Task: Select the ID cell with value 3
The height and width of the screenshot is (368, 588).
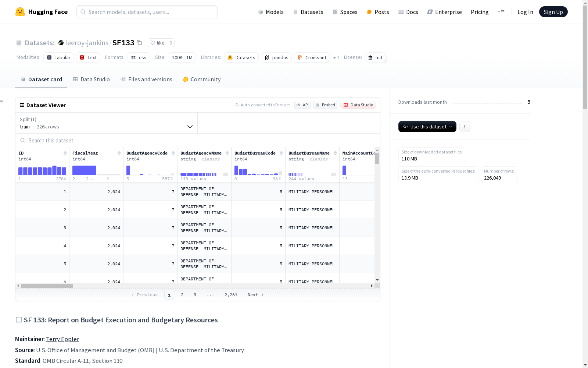Action: pos(42,228)
